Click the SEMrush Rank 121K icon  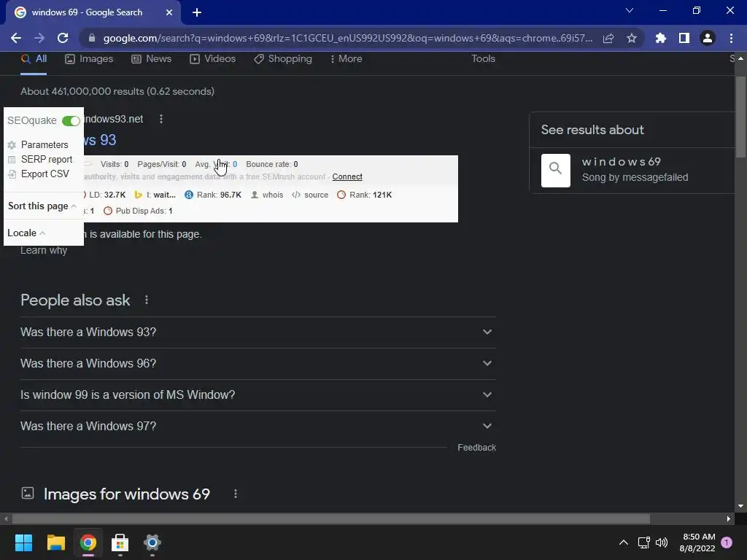pos(341,195)
